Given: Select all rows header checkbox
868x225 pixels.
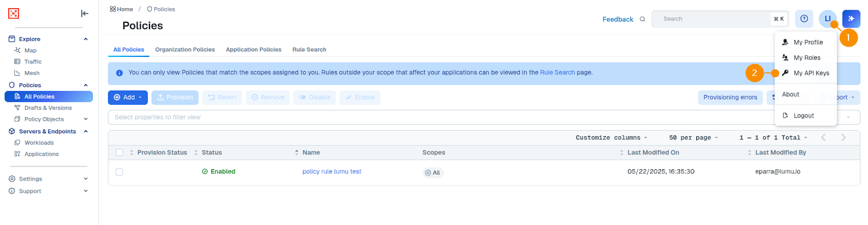Looking at the screenshot, I should click(x=119, y=152).
